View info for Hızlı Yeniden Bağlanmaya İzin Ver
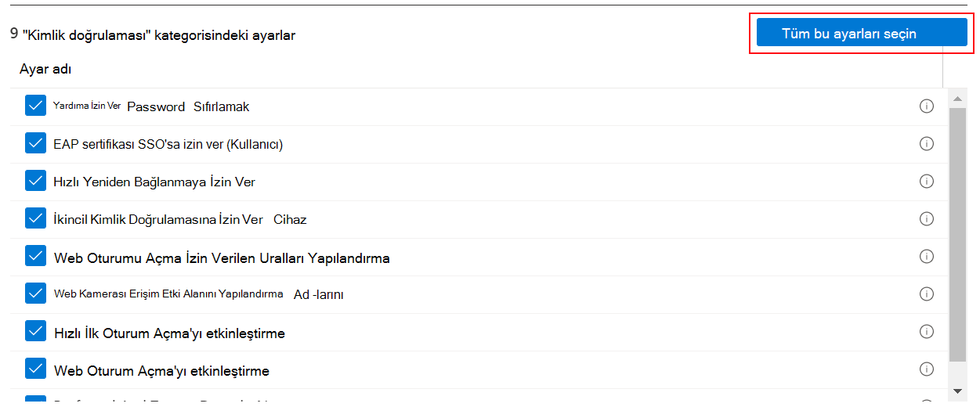This screenshot has width=980, height=407. click(927, 182)
